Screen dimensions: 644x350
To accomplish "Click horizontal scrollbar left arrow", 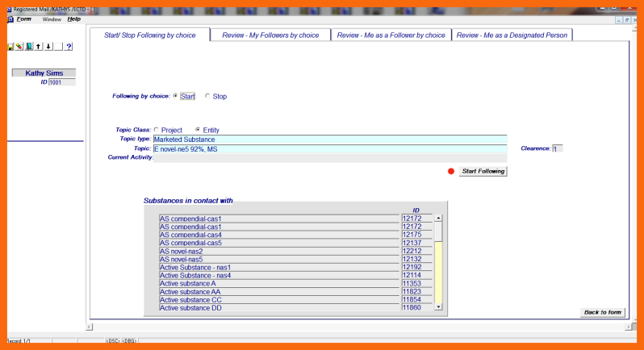I will coord(90,327).
